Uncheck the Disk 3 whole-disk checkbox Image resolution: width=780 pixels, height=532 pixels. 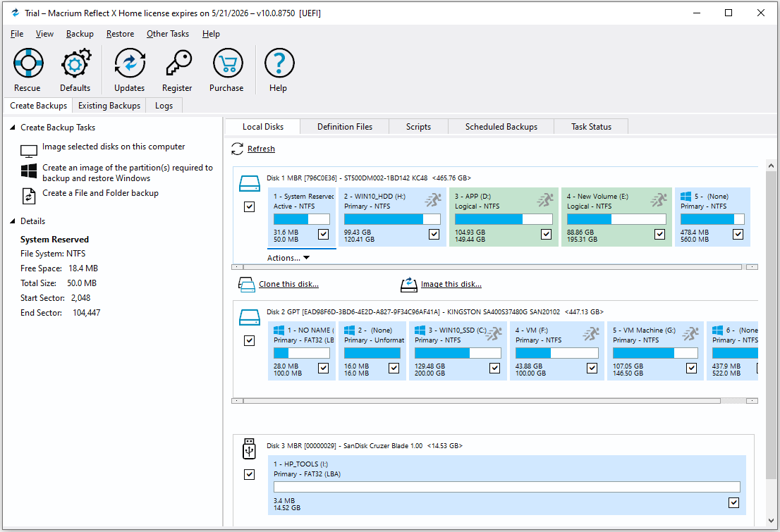249,474
